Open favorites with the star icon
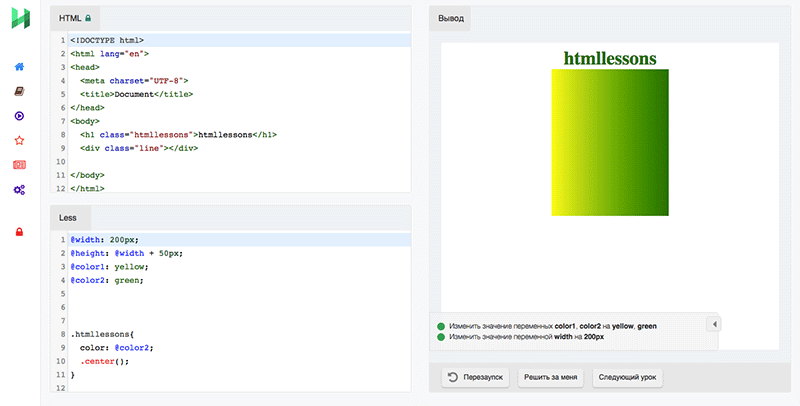This screenshot has width=800, height=406. (19, 141)
